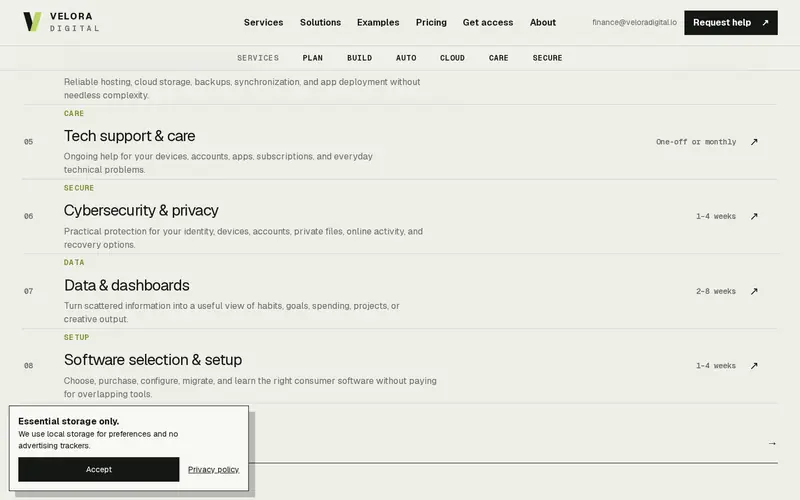800x500 pixels.
Task: Open the Privacy policy link
Action: point(213,469)
